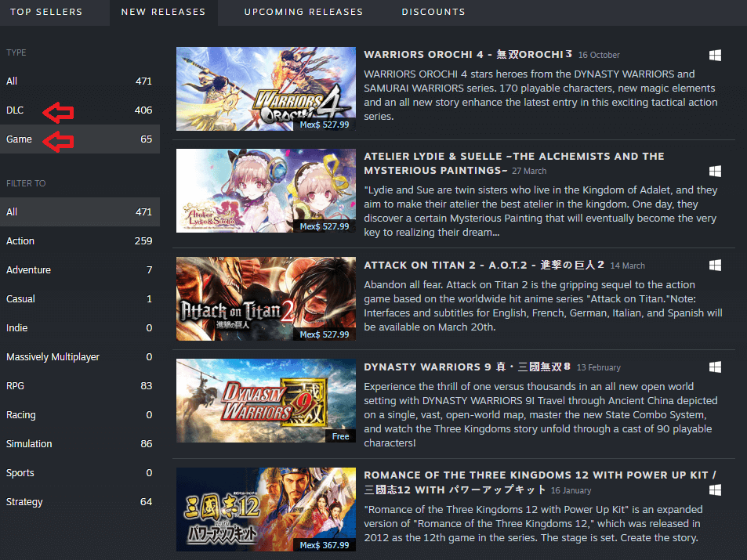Filter to Massively Multiplayer genre
Image resolution: width=747 pixels, height=560 pixels.
(79, 357)
